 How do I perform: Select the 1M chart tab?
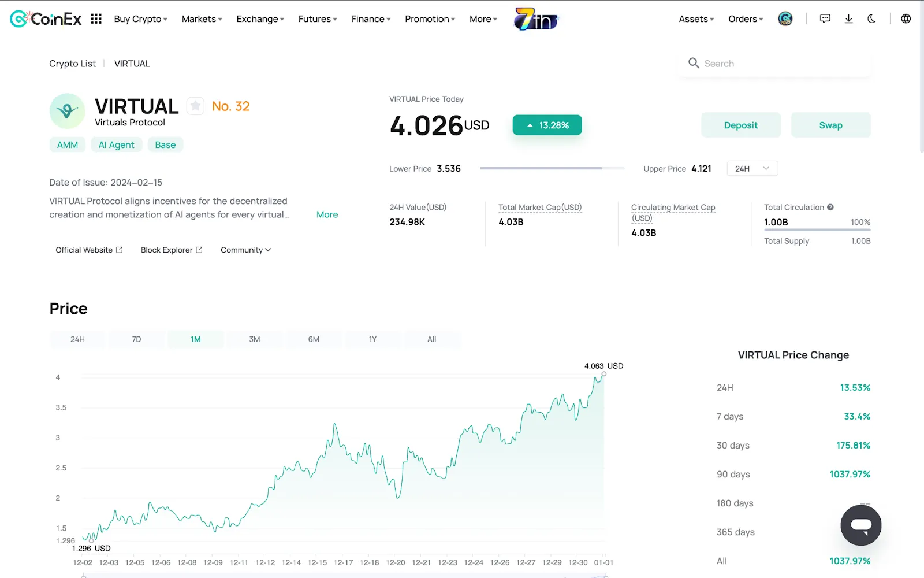point(196,339)
